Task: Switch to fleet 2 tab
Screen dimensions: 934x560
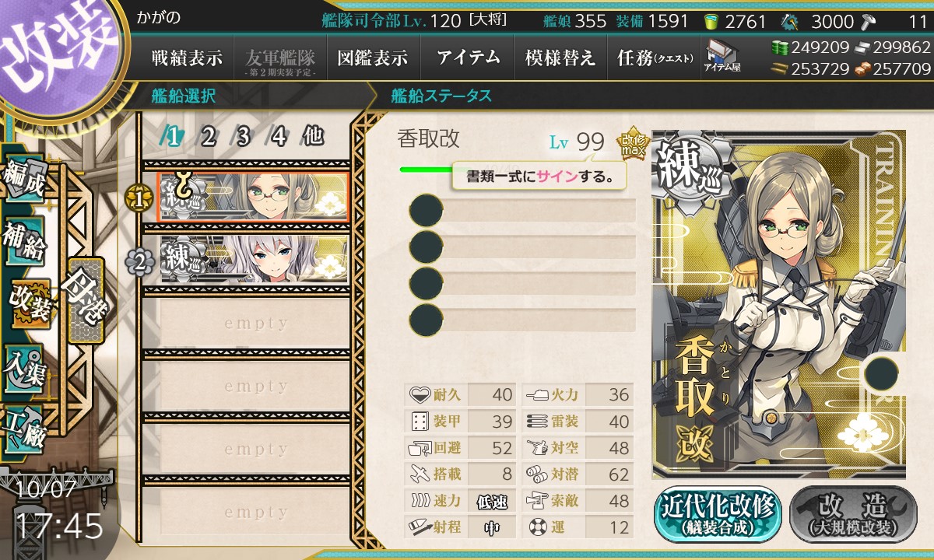Action: point(208,136)
